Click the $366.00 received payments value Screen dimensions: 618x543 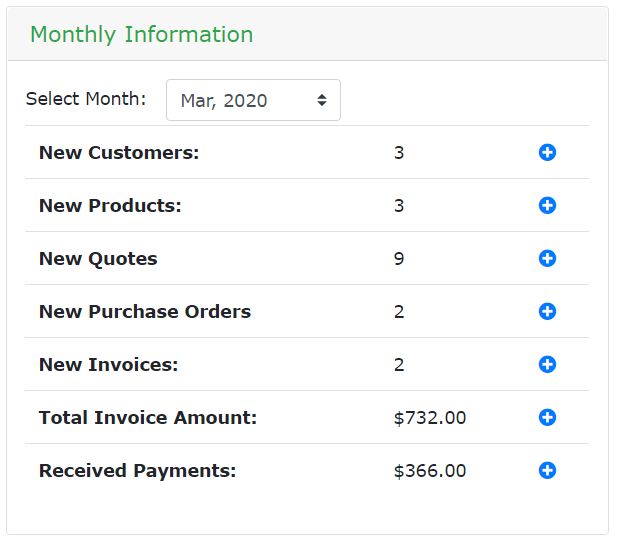(x=430, y=471)
